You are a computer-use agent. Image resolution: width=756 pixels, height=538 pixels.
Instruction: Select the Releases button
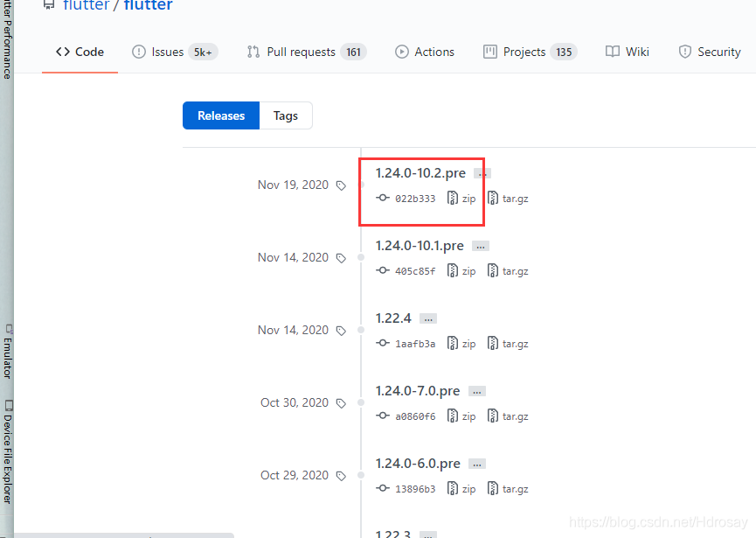click(221, 115)
